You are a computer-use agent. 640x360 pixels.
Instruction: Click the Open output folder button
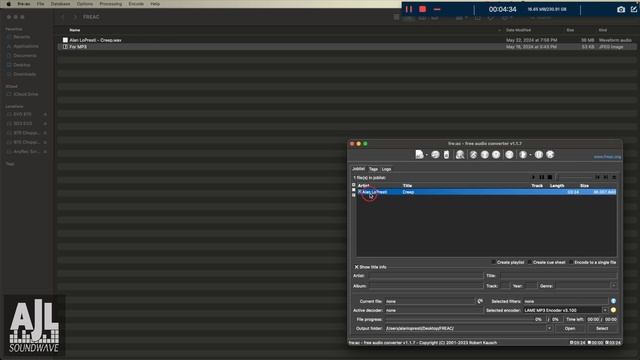570,328
